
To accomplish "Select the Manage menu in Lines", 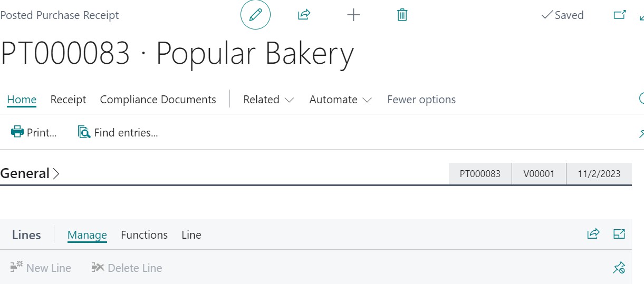I will click(87, 235).
